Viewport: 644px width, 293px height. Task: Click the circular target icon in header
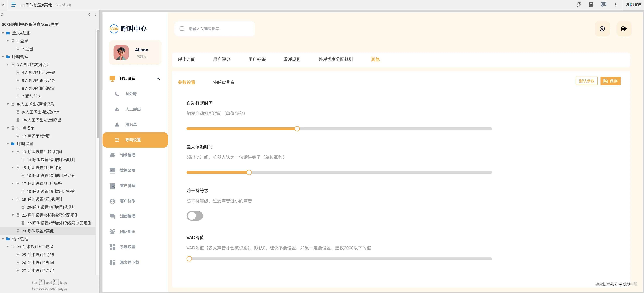pos(602,29)
